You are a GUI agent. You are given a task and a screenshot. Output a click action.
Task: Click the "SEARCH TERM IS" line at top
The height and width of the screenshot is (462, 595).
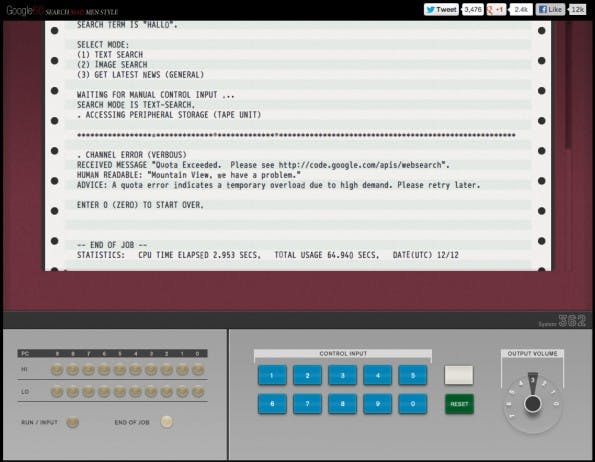point(127,25)
